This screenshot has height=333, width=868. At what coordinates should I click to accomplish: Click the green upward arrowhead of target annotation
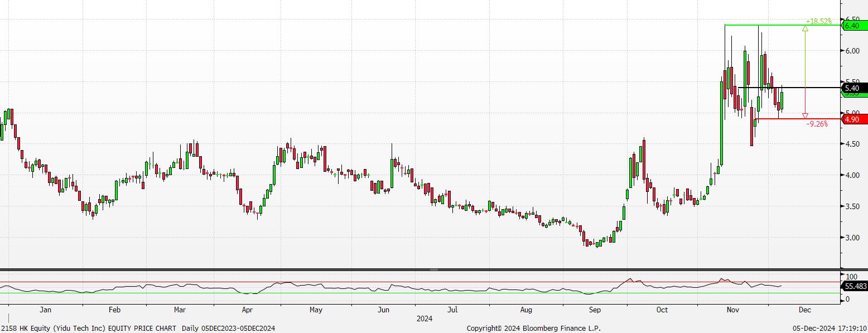(805, 28)
